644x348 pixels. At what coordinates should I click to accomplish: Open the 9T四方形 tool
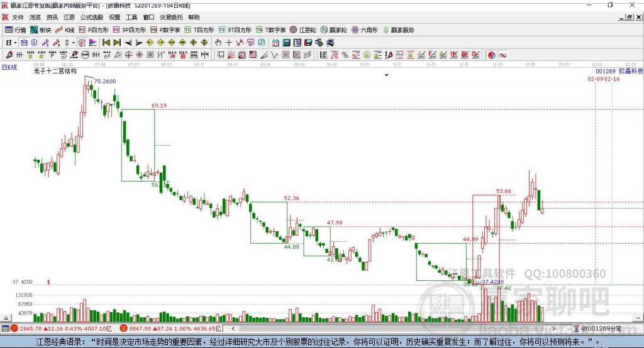click(235, 30)
